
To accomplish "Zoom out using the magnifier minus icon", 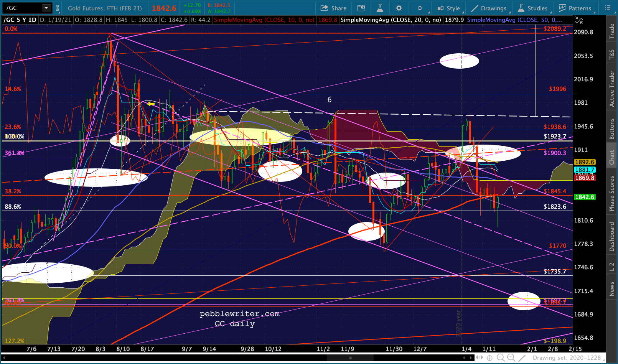I will click(x=511, y=358).
